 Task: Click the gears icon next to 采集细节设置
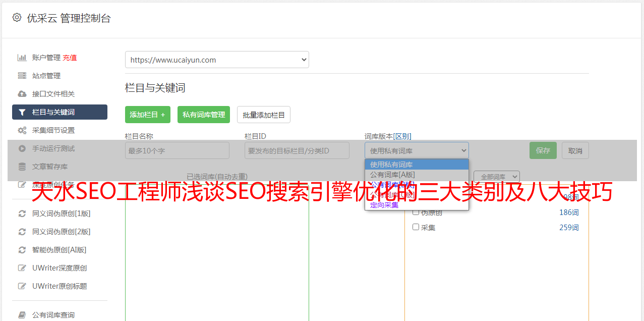[22, 130]
